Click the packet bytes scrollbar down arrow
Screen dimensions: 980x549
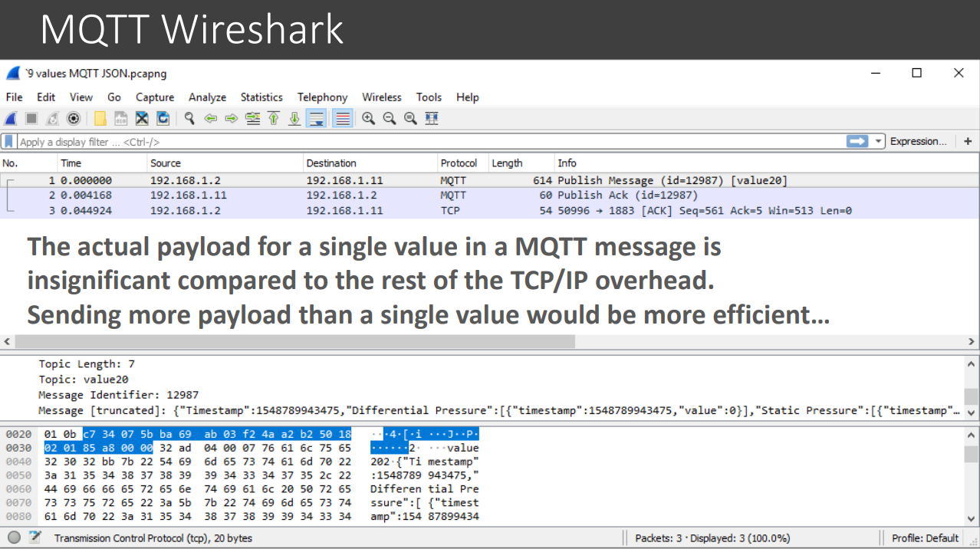[x=972, y=518]
